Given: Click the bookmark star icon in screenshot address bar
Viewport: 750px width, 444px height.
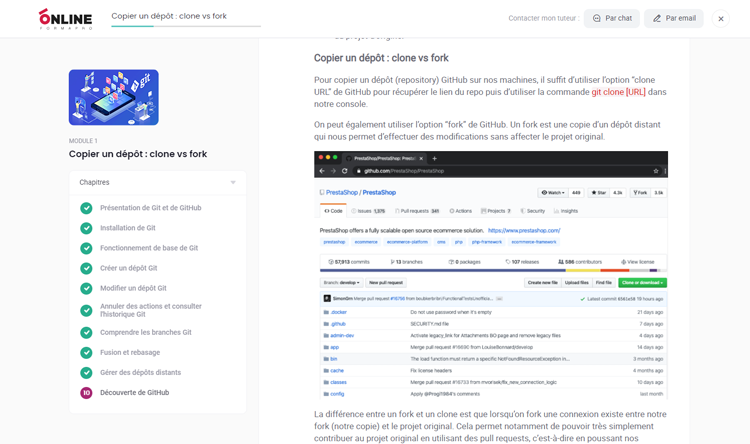Looking at the screenshot, I should 656,171.
